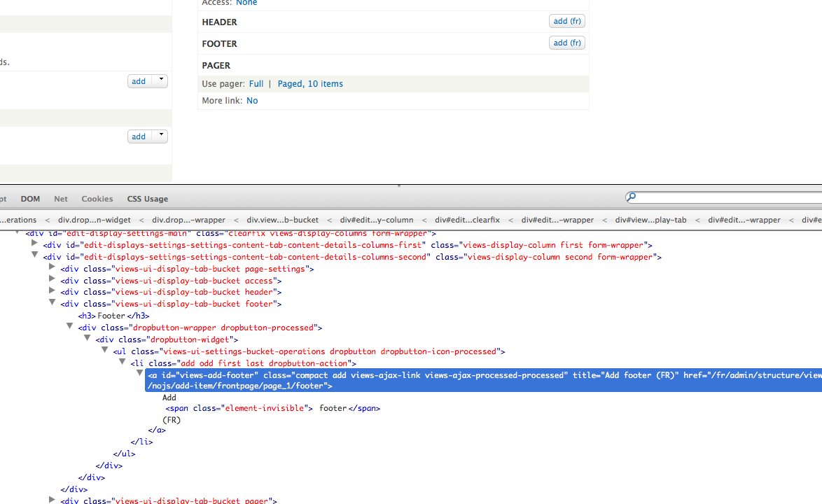Collapse the ul views-ui-settings-bucket-operations node
Viewport: 822px width, 504px height.
[x=104, y=350]
